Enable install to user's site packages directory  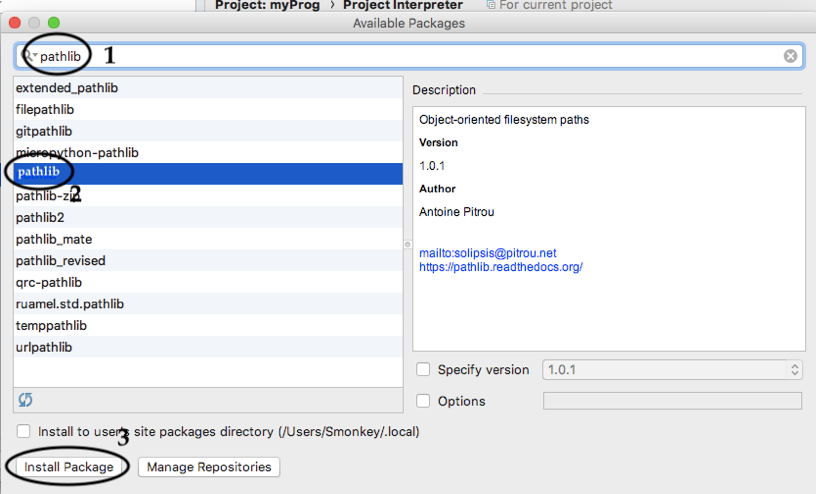(23, 432)
